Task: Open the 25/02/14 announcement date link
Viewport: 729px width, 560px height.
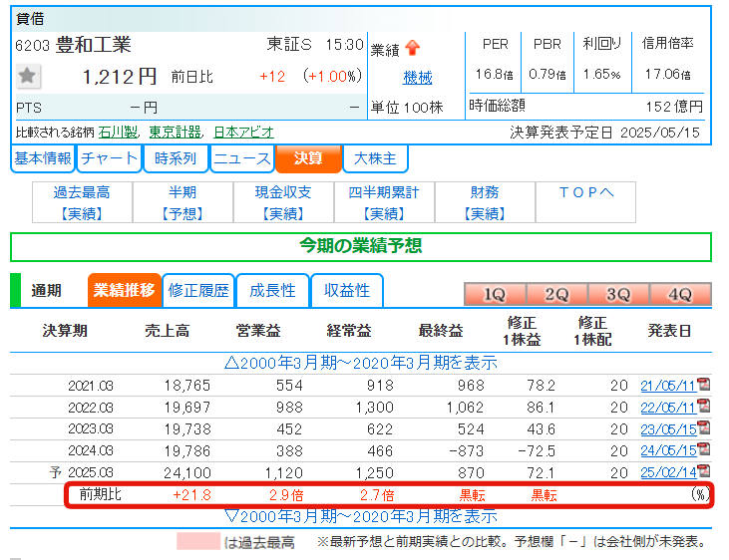Action: [667, 471]
